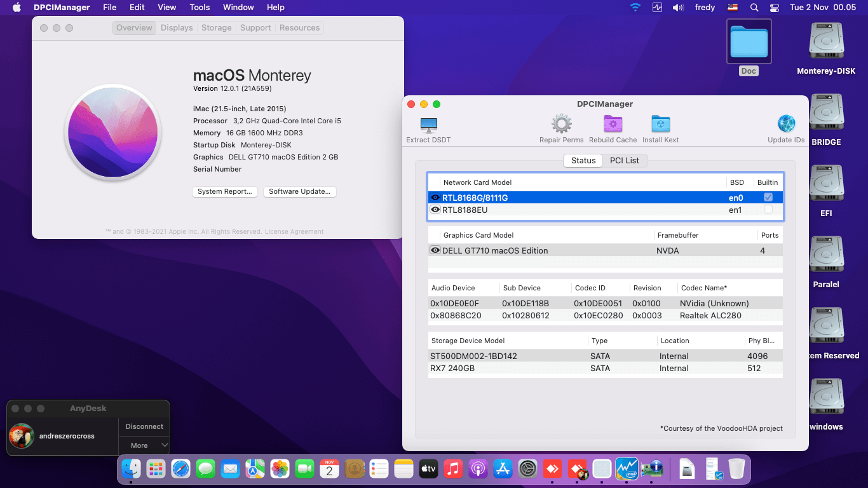The height and width of the screenshot is (488, 868).
Task: Expand the AnyDesk More dropdown
Action: coord(144,445)
